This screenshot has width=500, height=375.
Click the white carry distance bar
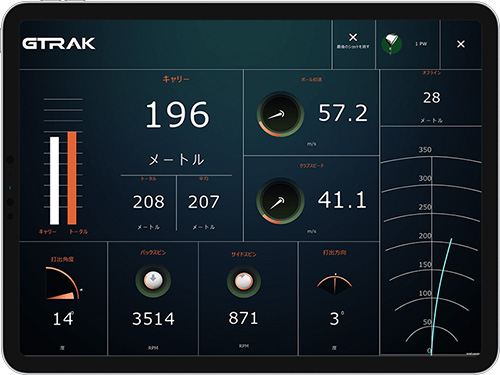click(x=54, y=180)
